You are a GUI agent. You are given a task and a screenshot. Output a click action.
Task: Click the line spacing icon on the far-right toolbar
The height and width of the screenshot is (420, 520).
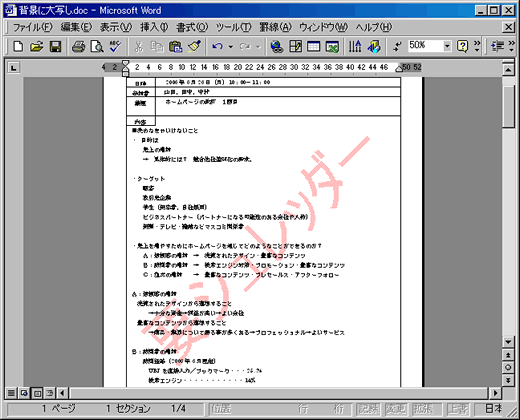point(498,46)
